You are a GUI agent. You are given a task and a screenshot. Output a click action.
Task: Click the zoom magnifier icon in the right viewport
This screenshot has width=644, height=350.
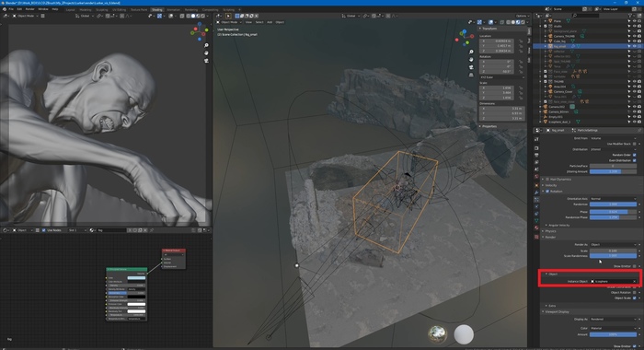point(471,52)
